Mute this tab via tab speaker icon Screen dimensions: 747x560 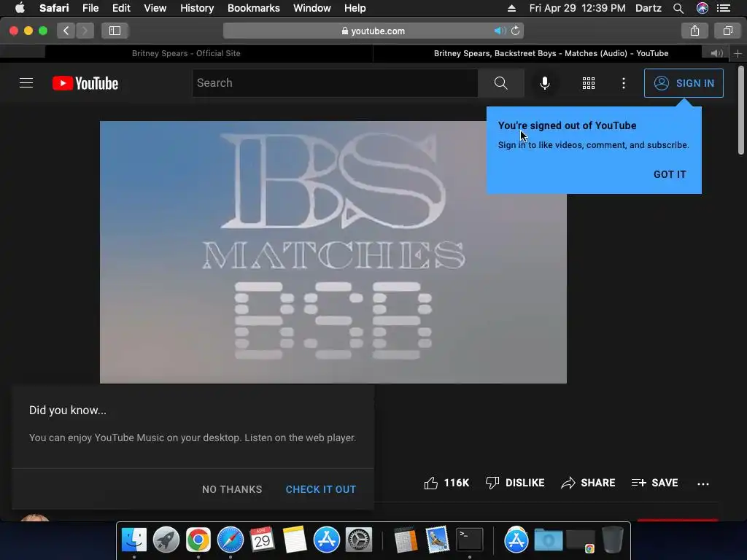pos(716,53)
